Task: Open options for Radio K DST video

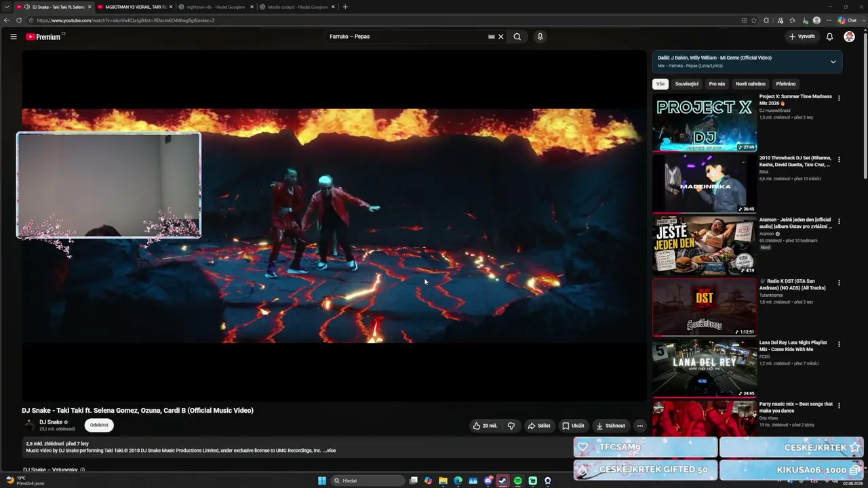Action: point(839,283)
